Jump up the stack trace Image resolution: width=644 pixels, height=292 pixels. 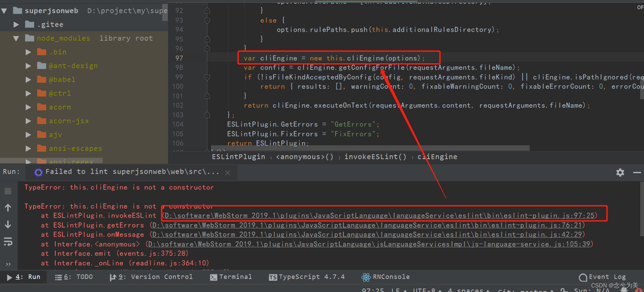coord(8,208)
